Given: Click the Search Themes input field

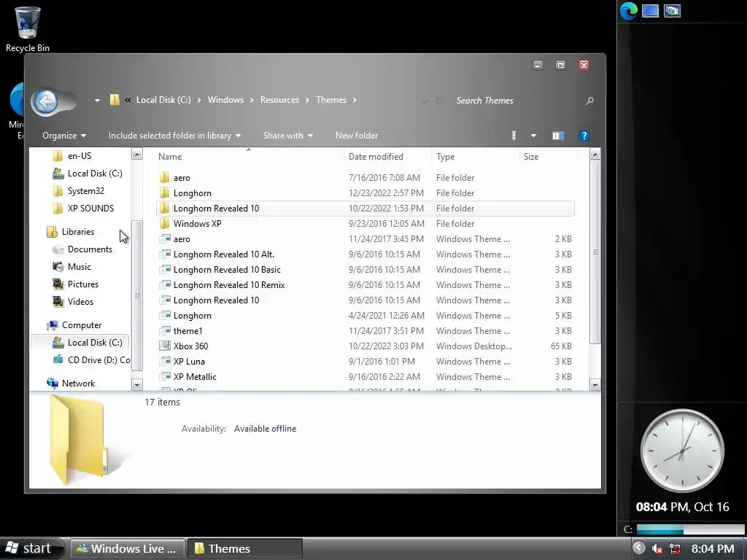Looking at the screenshot, I should (x=517, y=101).
